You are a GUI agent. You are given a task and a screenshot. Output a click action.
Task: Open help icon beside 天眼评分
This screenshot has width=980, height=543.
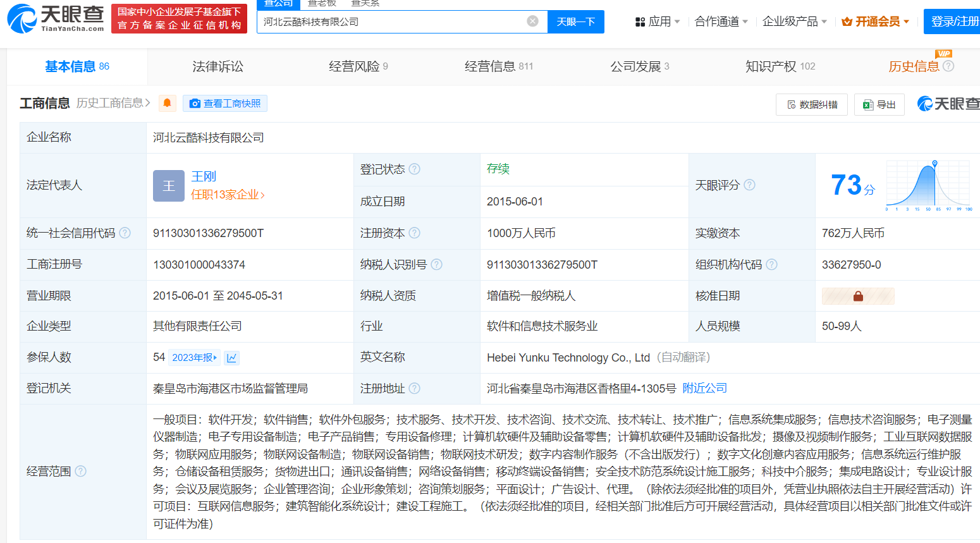(749, 185)
